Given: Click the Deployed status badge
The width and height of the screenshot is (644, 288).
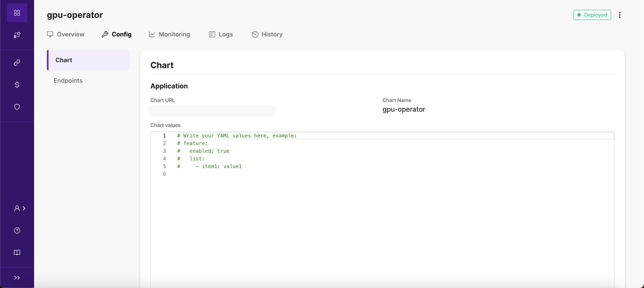Looking at the screenshot, I should (x=592, y=15).
